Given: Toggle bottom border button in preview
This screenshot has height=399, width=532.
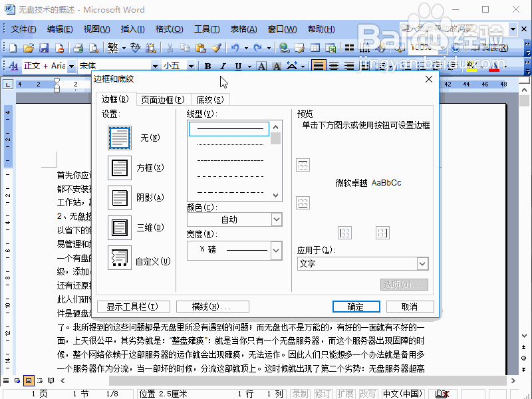Looking at the screenshot, I should click(303, 203).
